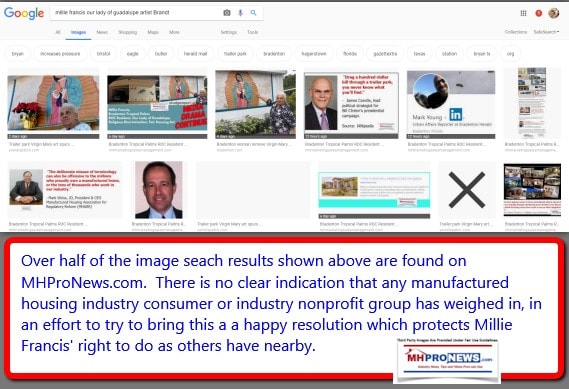
Task: Select the 'herald mail' filter chip
Action: [x=195, y=54]
